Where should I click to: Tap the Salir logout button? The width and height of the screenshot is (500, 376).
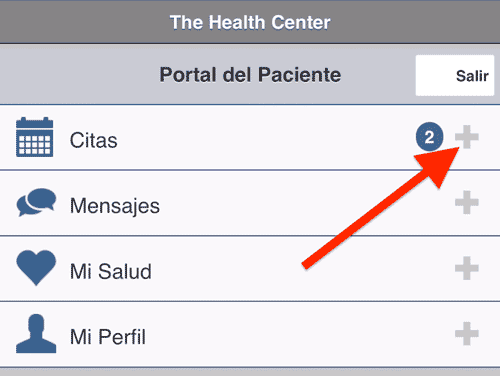(455, 76)
